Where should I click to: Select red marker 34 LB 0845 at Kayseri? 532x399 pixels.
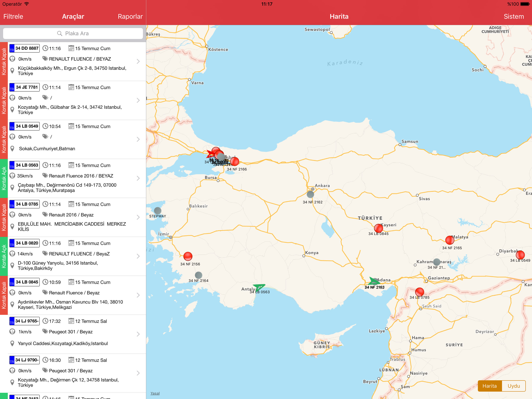click(378, 228)
